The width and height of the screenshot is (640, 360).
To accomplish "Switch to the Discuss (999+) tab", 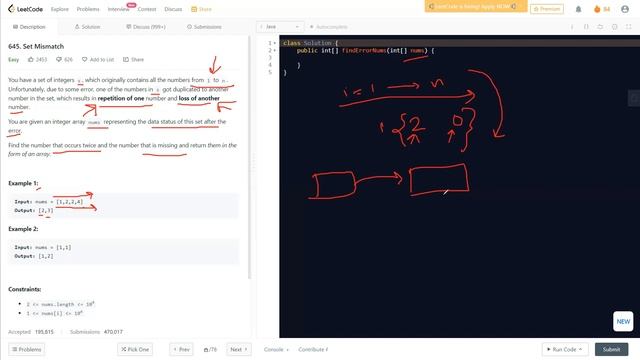I will 146,27.
